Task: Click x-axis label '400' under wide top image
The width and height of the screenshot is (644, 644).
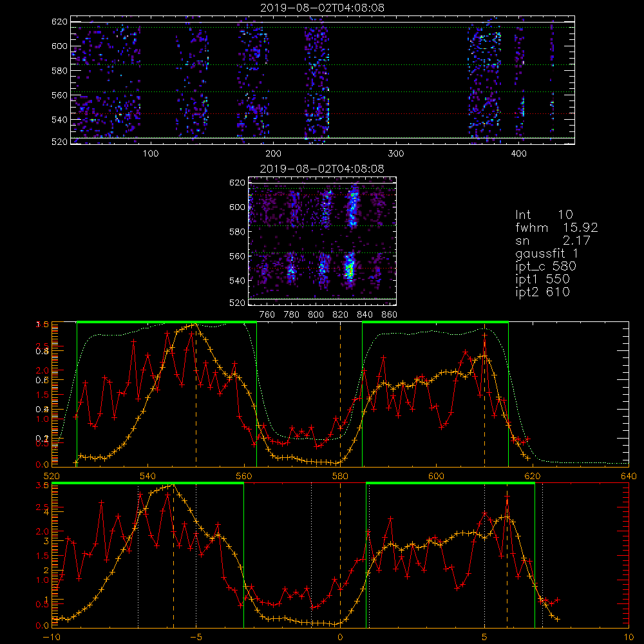Action: (x=518, y=154)
